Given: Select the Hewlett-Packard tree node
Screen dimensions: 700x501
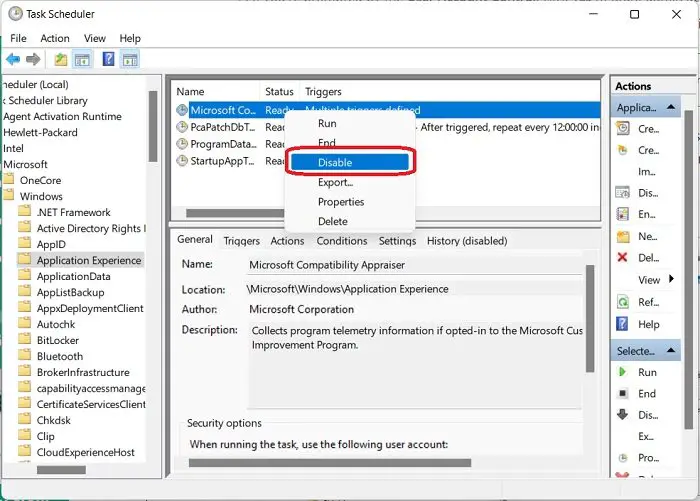Looking at the screenshot, I should click(40, 133).
